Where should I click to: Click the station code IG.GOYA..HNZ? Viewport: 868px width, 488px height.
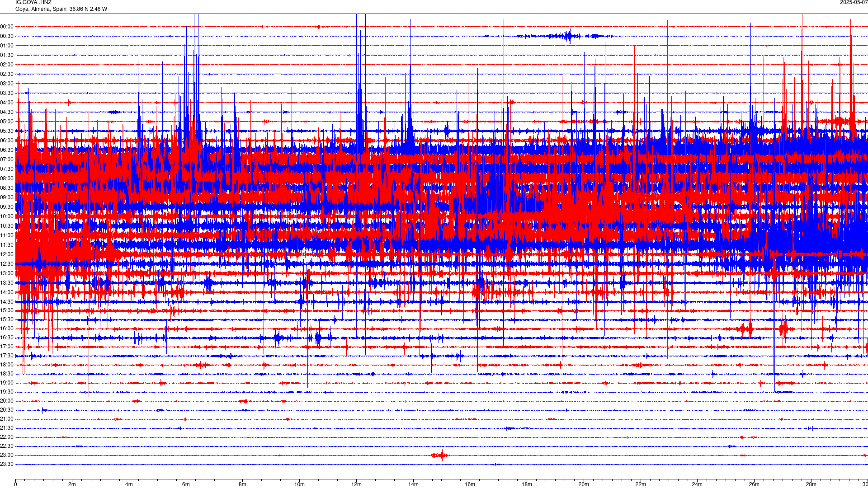pyautogui.click(x=33, y=3)
